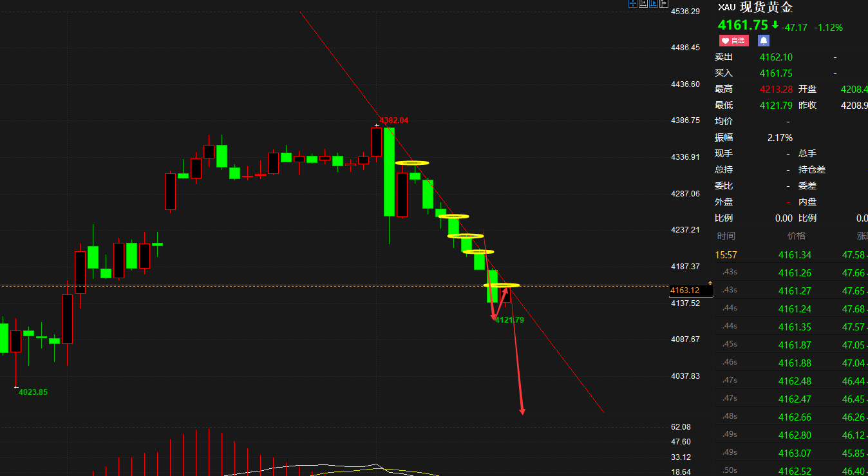Click the range measurement tool icon

point(643,3)
